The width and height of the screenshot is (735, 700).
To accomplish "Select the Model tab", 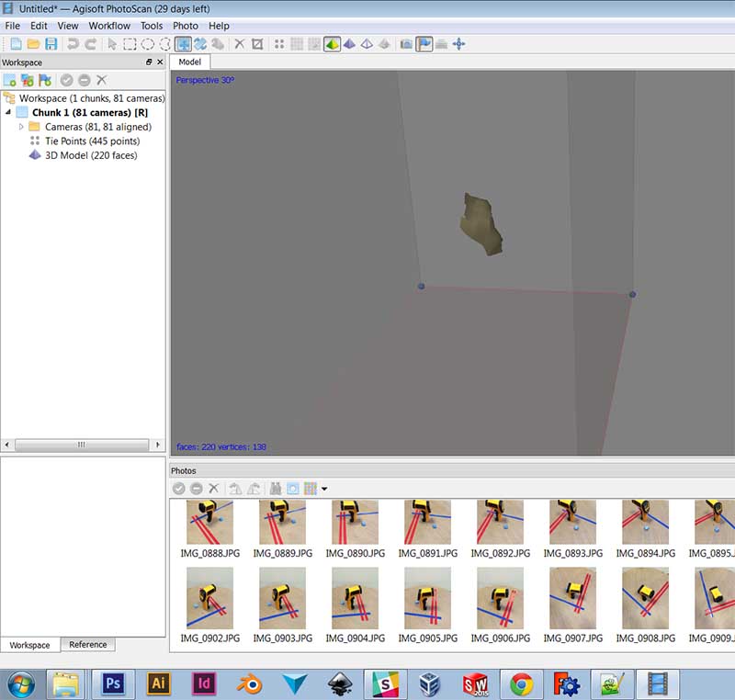I will point(190,62).
